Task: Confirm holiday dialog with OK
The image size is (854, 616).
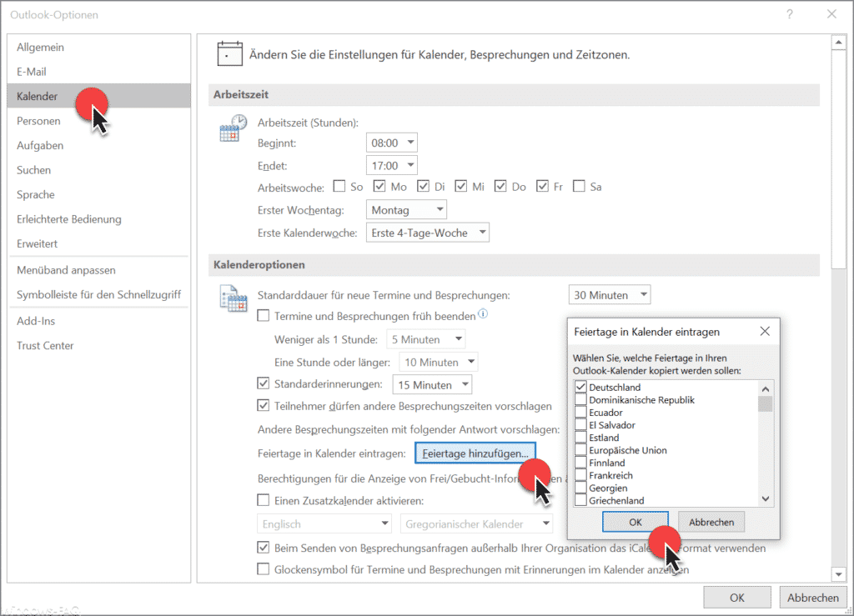Action: point(635,522)
